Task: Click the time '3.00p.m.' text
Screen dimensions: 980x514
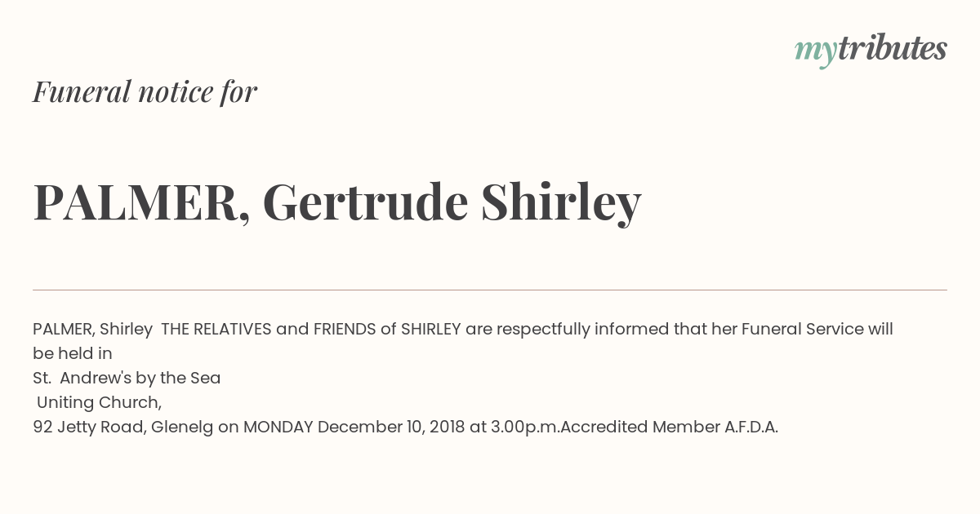Action: pos(526,428)
